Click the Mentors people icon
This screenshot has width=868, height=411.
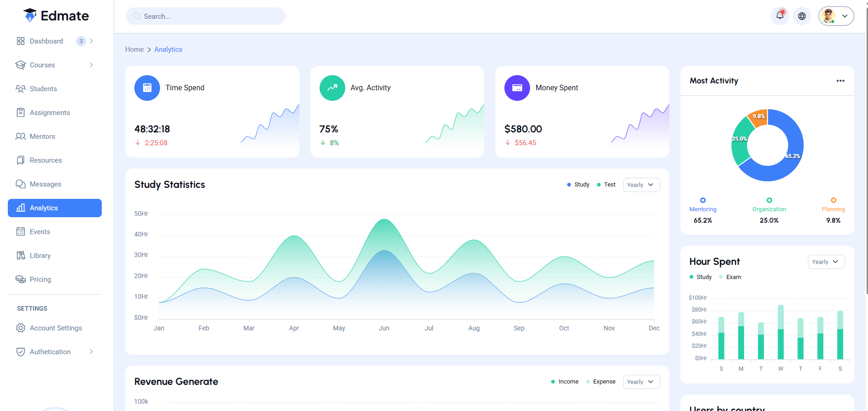point(21,137)
